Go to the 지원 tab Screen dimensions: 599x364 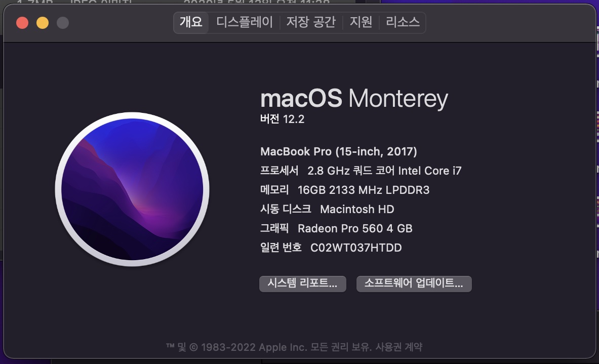pos(361,22)
